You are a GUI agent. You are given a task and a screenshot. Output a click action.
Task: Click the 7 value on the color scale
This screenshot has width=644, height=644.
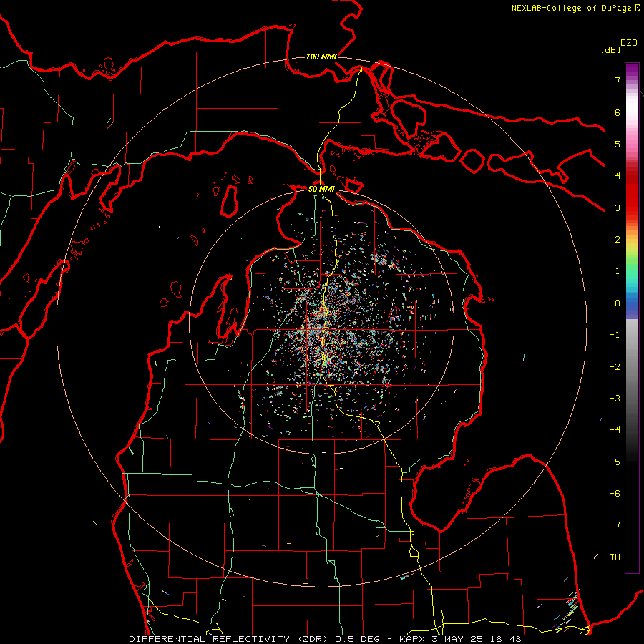(x=618, y=80)
